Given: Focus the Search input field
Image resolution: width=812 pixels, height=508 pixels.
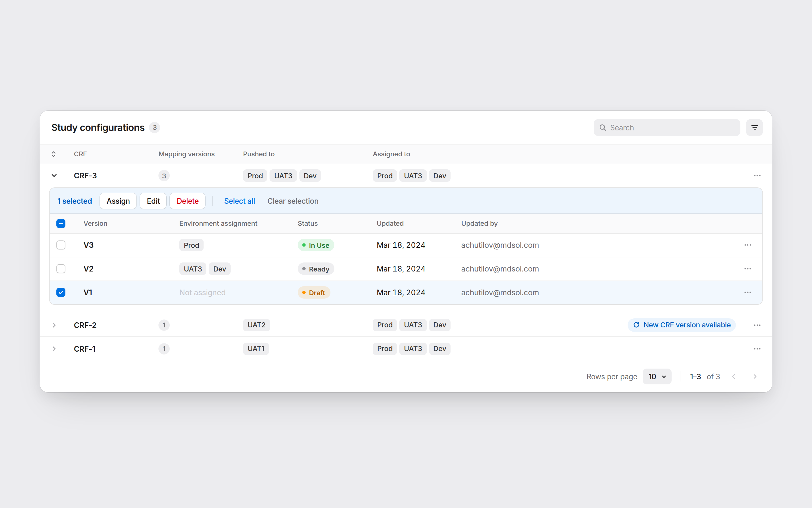Looking at the screenshot, I should pos(667,128).
